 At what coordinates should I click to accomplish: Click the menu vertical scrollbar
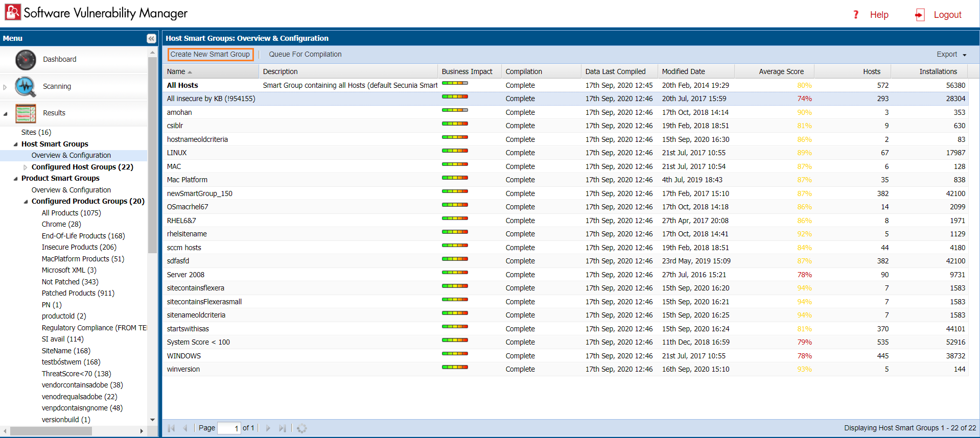(x=152, y=155)
